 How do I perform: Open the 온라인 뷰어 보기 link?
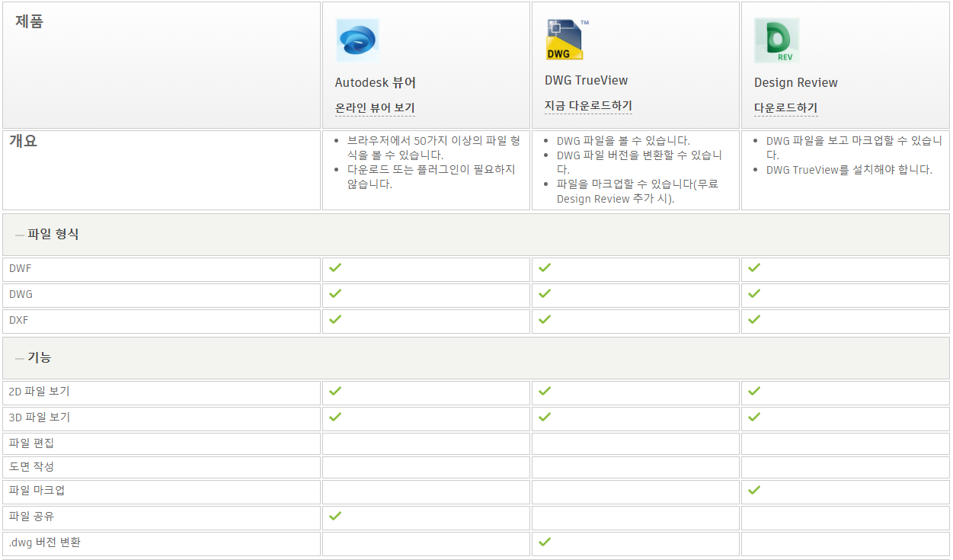pos(375,108)
